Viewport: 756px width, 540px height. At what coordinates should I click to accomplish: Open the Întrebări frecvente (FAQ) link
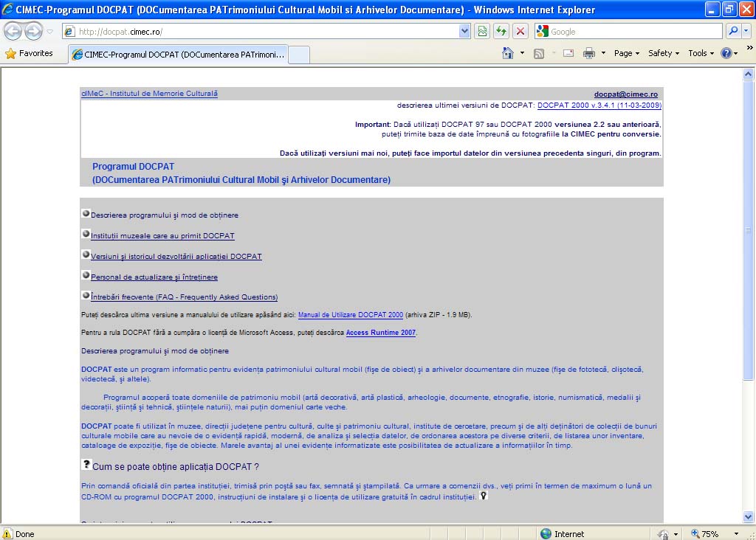pyautogui.click(x=184, y=297)
